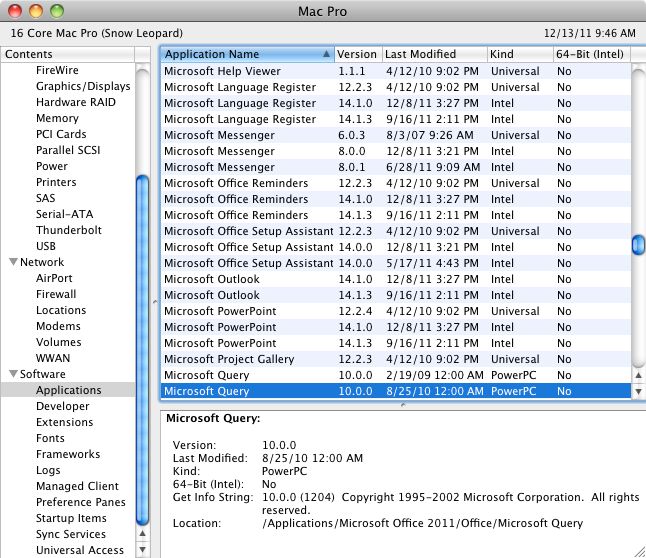Select Frameworks under Software
The image size is (646, 558).
[68, 454]
